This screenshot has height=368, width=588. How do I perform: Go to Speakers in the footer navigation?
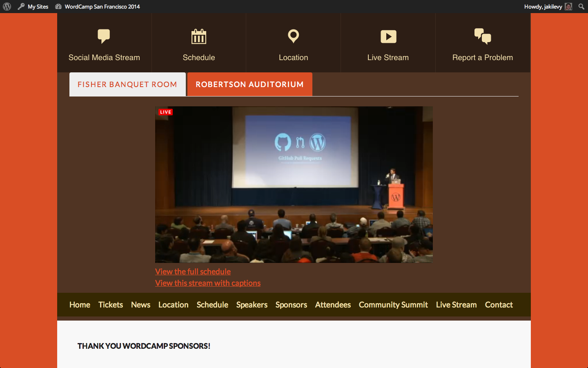pyautogui.click(x=252, y=305)
